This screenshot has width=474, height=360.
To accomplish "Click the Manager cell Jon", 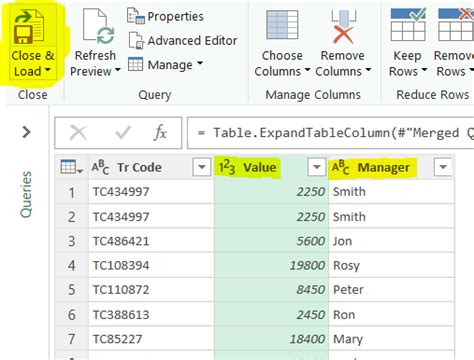I will click(x=391, y=241).
